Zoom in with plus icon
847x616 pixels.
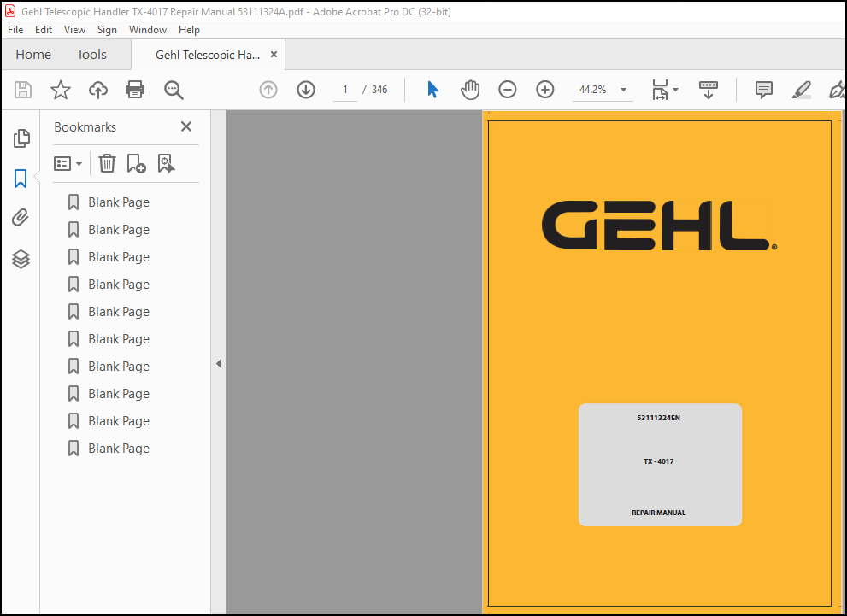tap(545, 90)
